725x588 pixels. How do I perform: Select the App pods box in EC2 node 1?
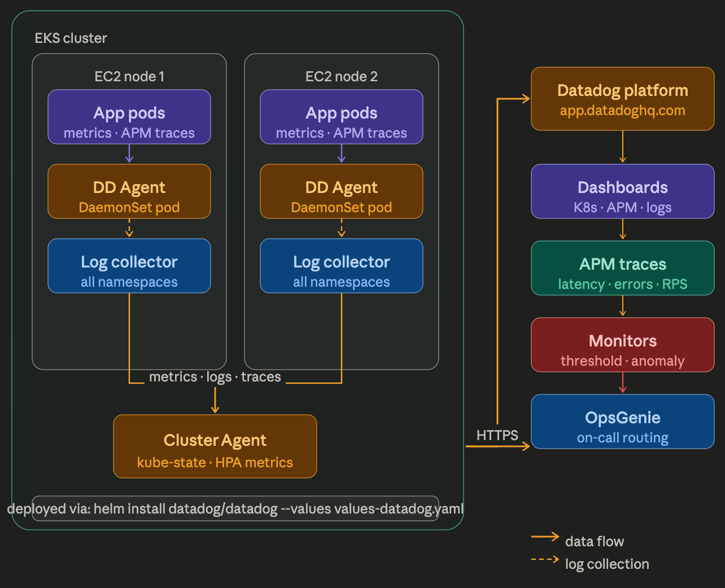[129, 117]
